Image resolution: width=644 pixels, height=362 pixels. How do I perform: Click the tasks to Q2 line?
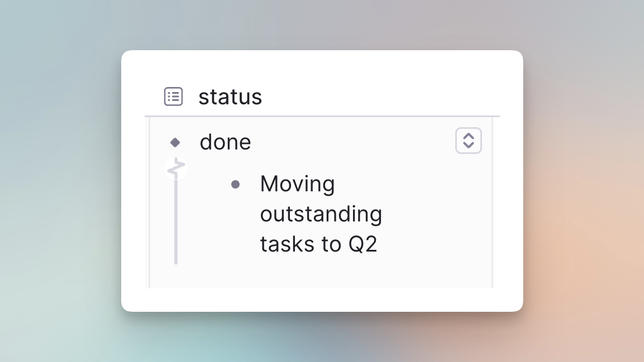[319, 244]
